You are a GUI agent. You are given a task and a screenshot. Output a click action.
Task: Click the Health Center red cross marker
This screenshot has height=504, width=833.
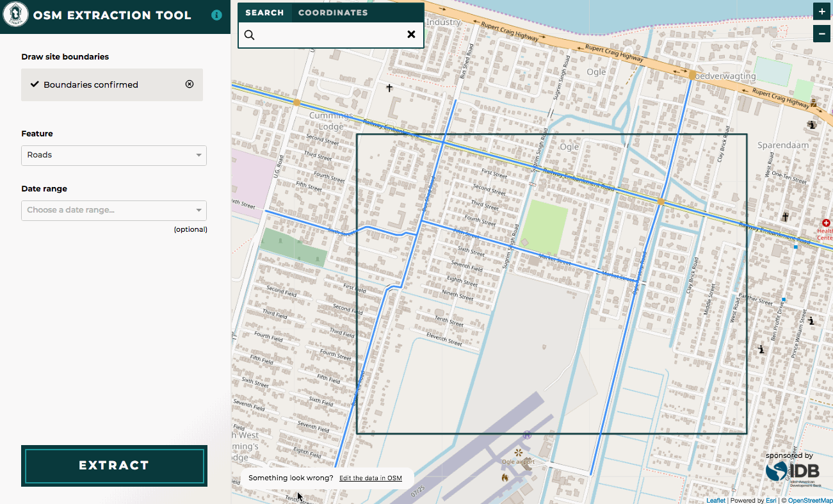[x=827, y=222]
